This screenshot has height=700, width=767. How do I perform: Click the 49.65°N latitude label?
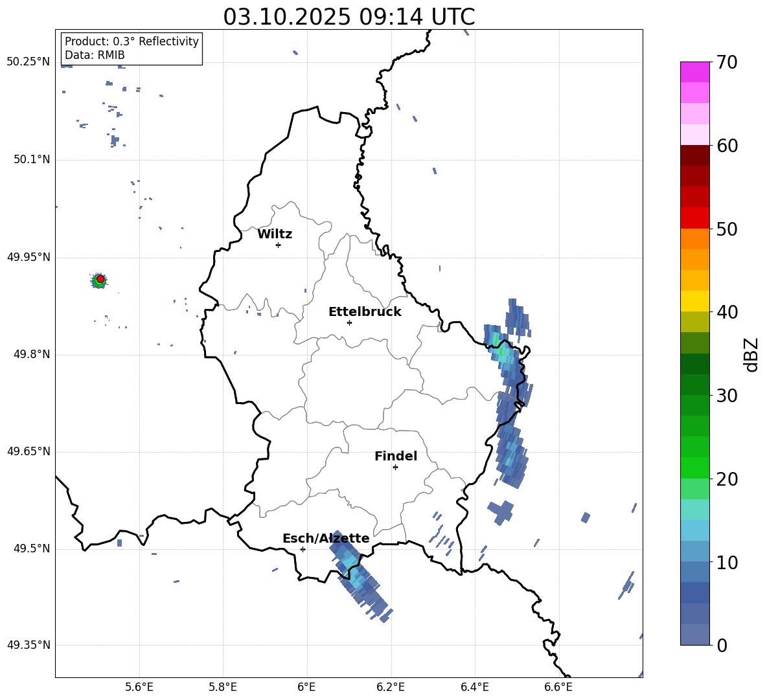coord(29,451)
